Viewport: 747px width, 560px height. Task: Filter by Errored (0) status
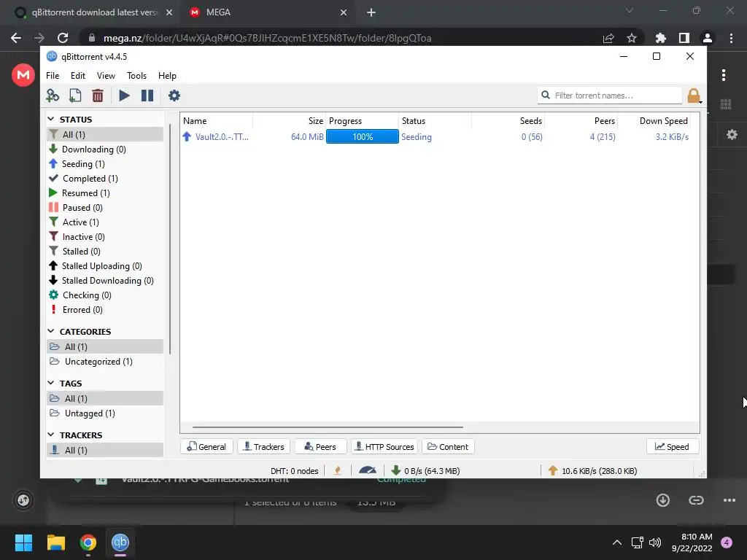pos(105,309)
